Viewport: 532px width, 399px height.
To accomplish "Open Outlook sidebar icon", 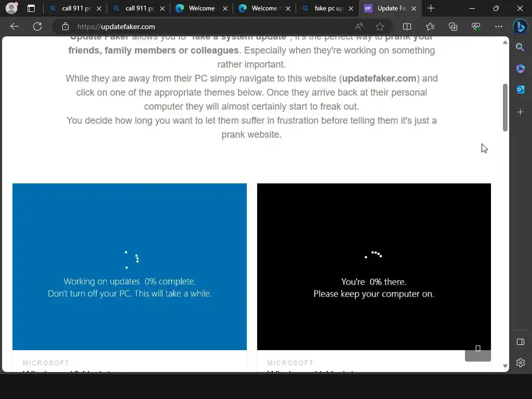I will click(x=520, y=89).
